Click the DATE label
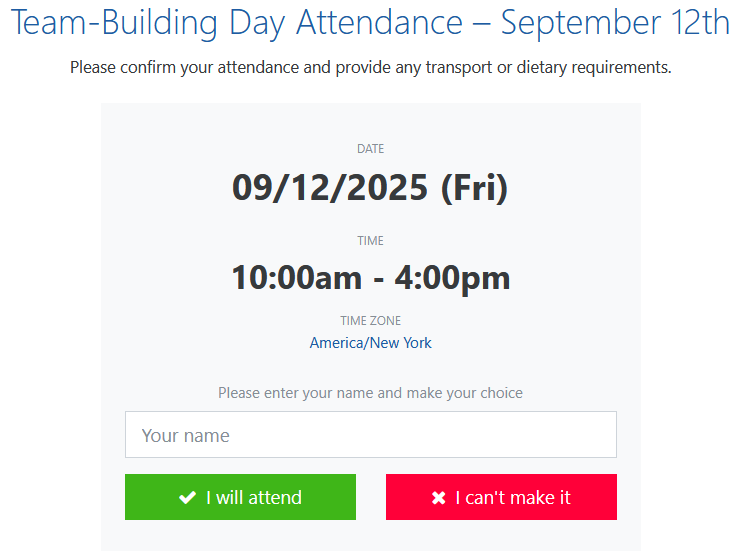This screenshot has height=551, width=751. 371,149
